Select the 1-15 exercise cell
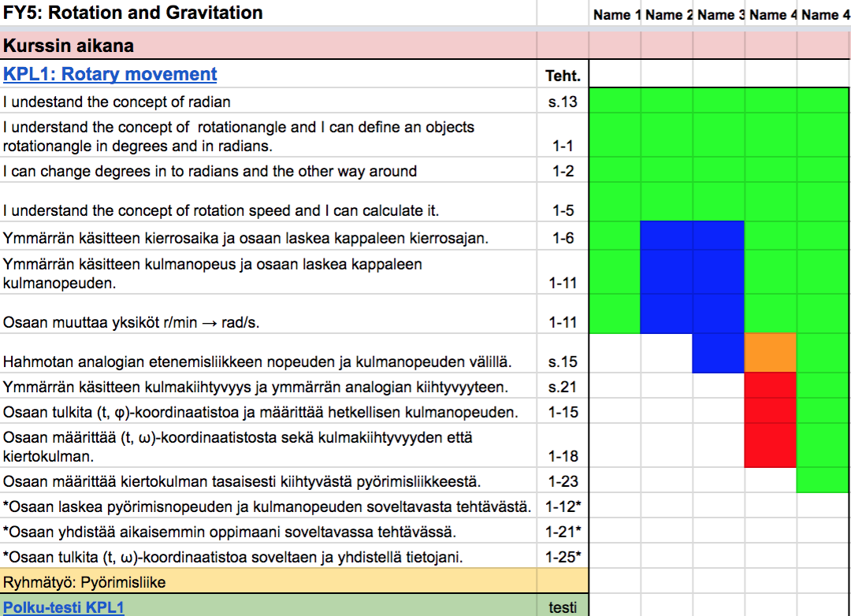The image size is (851, 616). (563, 412)
